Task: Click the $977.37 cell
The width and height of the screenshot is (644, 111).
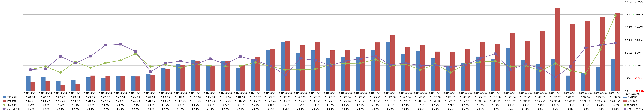Action: (x=450, y=97)
